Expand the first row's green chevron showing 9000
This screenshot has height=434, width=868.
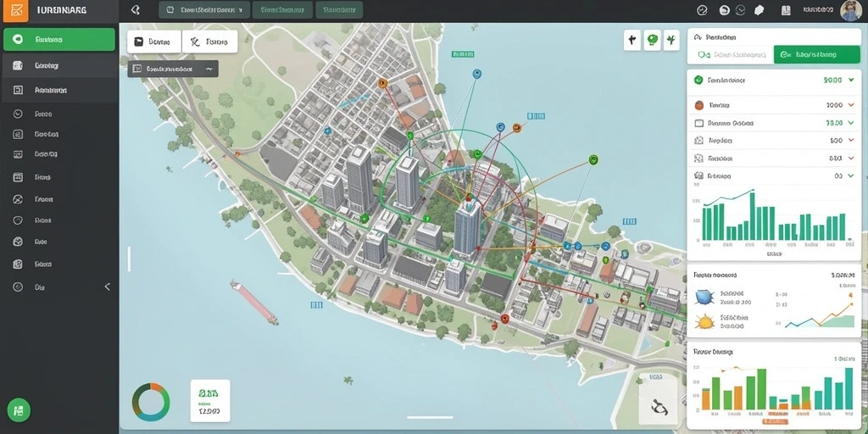click(x=852, y=80)
